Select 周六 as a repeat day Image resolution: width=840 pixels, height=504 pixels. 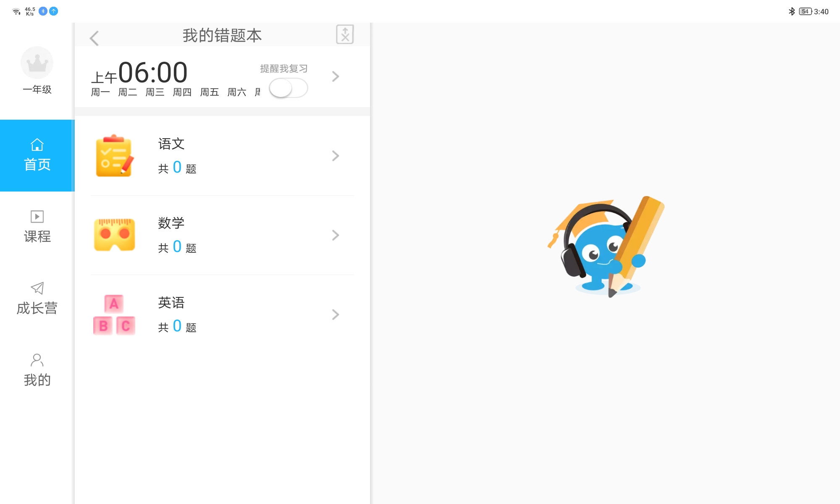[236, 92]
